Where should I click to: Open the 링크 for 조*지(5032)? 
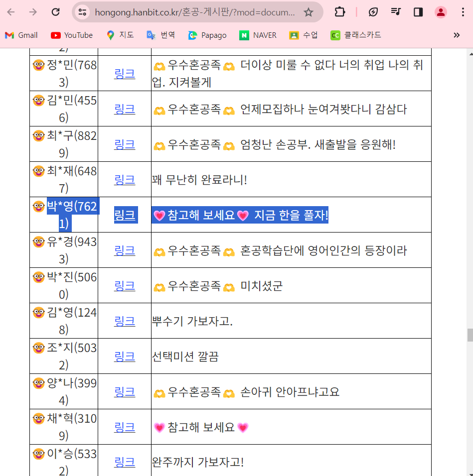click(x=125, y=357)
